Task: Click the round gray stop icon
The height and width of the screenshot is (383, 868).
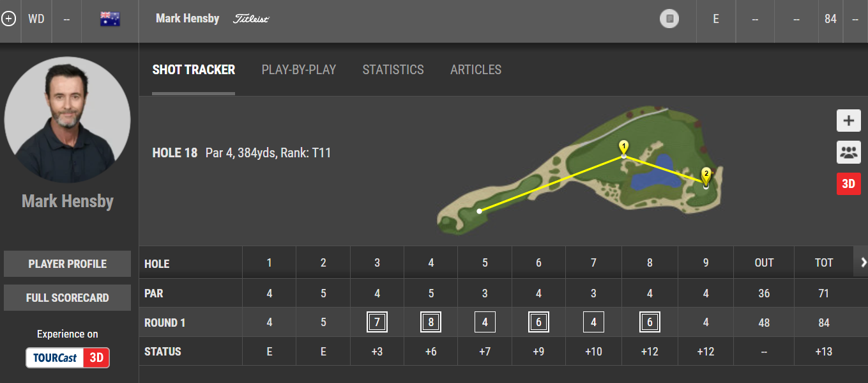Action: click(x=669, y=19)
